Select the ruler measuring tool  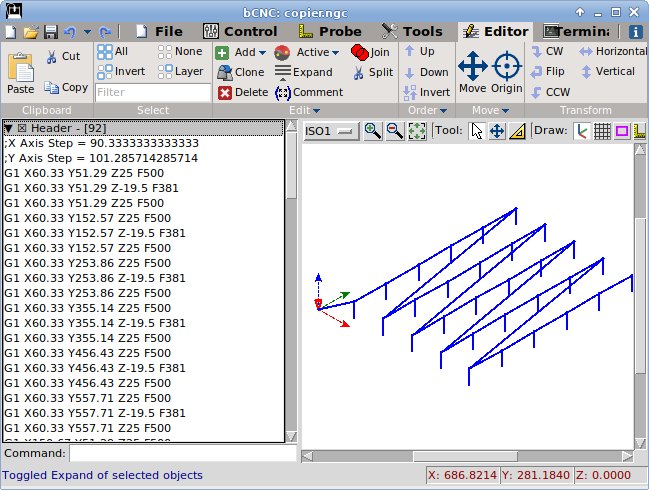[517, 131]
